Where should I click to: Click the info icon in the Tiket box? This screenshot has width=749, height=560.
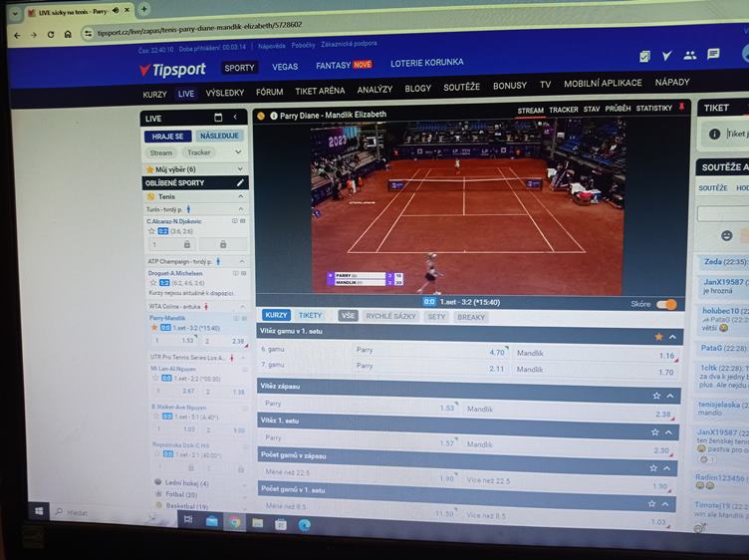click(714, 134)
